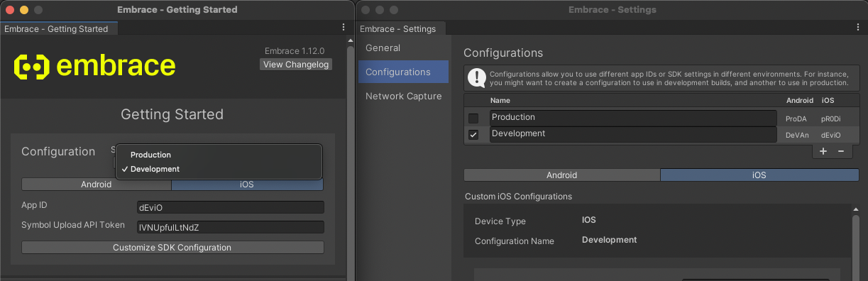Click the Configuration Name value Development
868x281 pixels.
pos(609,240)
